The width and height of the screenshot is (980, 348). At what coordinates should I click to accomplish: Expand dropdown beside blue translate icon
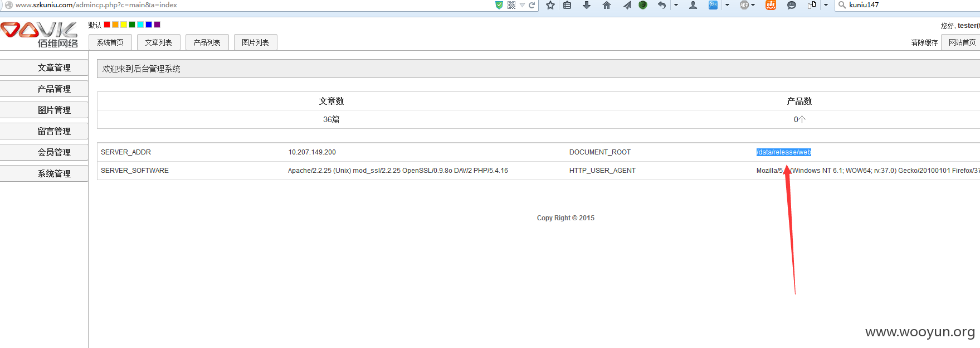[727, 5]
